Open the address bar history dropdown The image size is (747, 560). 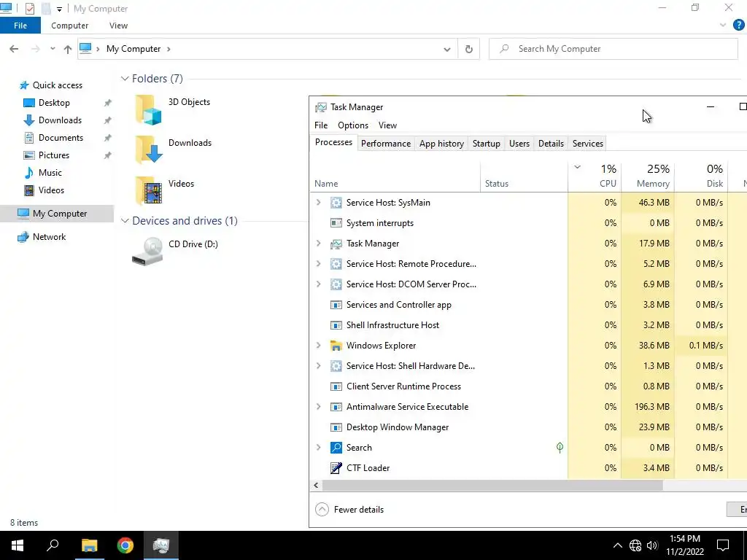pyautogui.click(x=447, y=49)
